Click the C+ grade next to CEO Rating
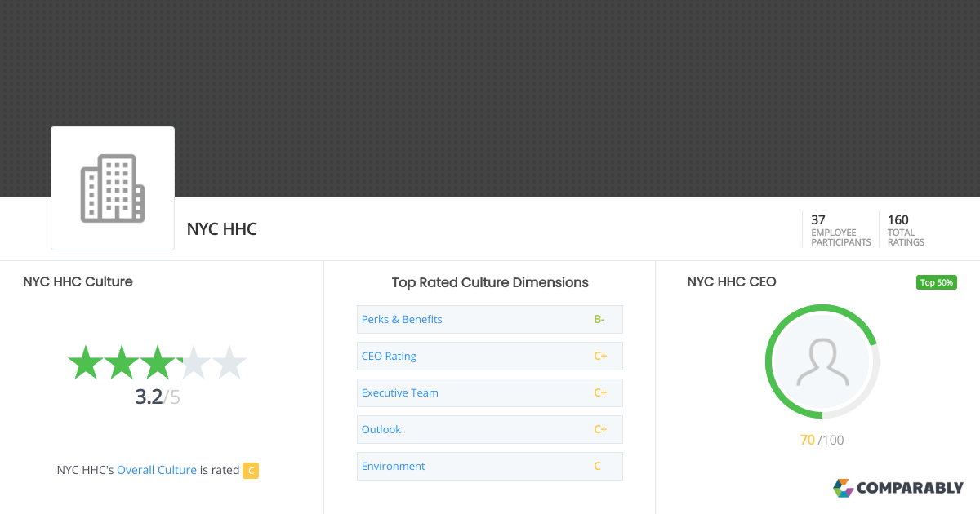Image resolution: width=980 pixels, height=514 pixels. point(601,356)
